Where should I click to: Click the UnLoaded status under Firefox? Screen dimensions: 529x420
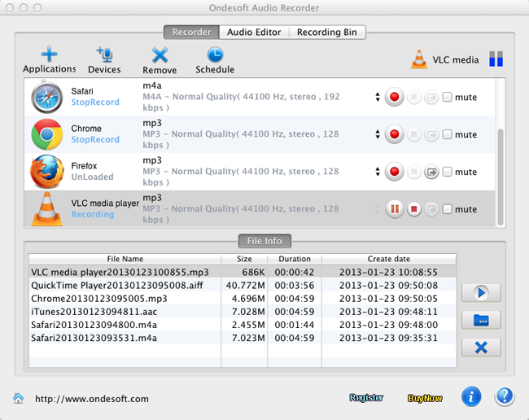click(93, 177)
